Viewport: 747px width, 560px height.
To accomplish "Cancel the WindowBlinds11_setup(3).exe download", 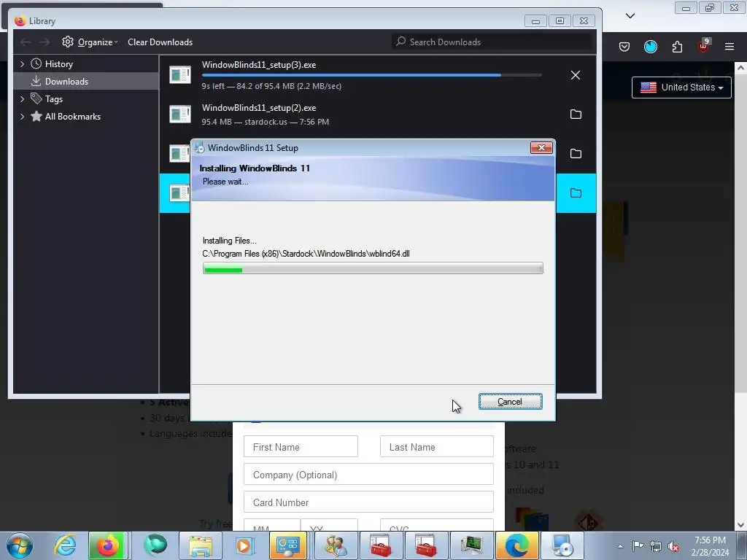I will [576, 75].
